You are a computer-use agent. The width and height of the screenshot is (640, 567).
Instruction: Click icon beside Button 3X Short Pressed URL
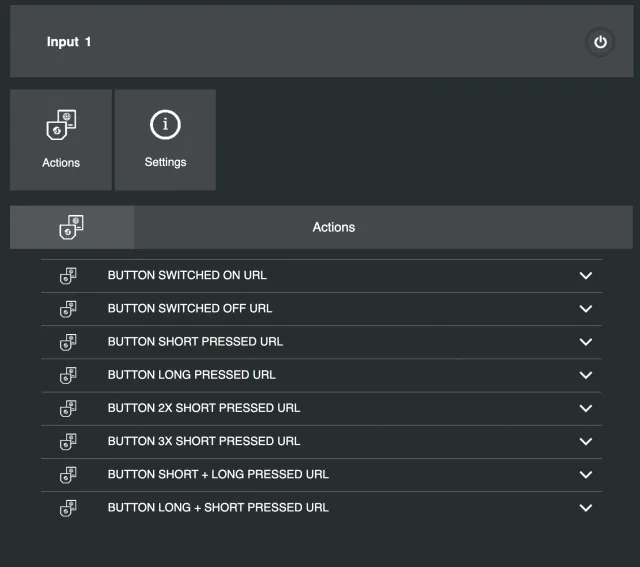[68, 441]
